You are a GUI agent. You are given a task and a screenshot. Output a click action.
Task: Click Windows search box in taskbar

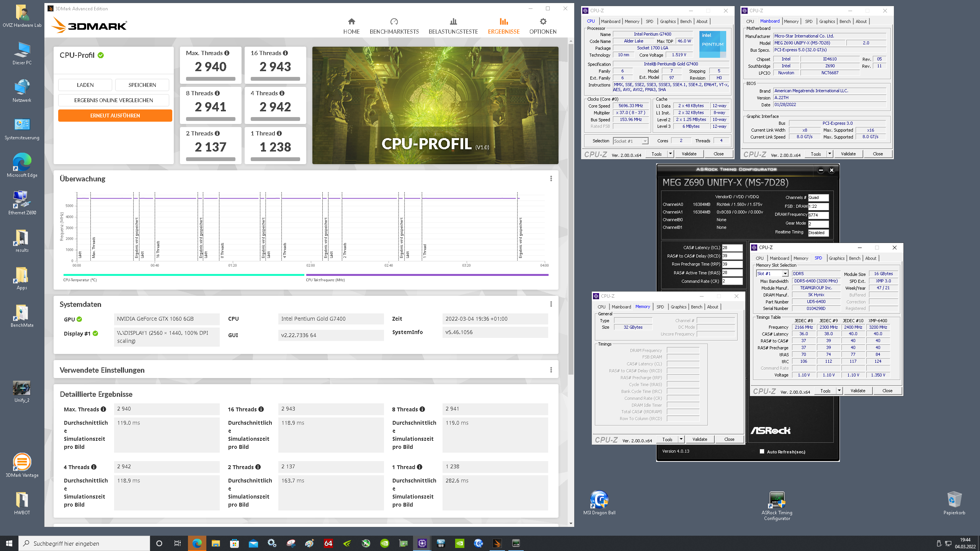coord(84,543)
